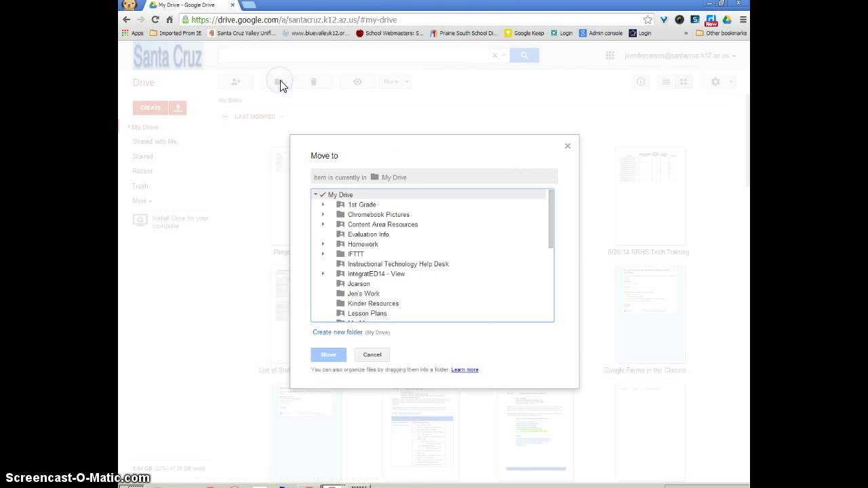Select the Jen's Work folder
Screen dimensions: 868x488
click(x=363, y=293)
